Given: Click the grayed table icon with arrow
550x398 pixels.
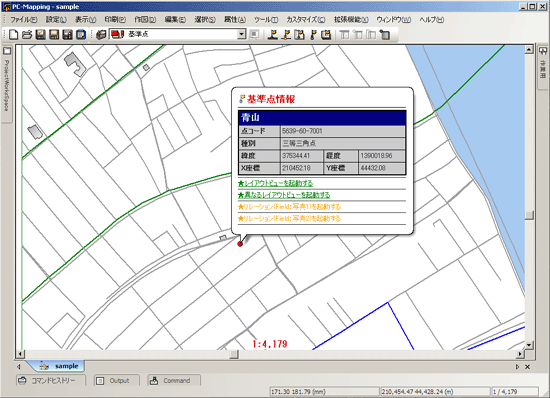Looking at the screenshot, I should click(x=358, y=34).
